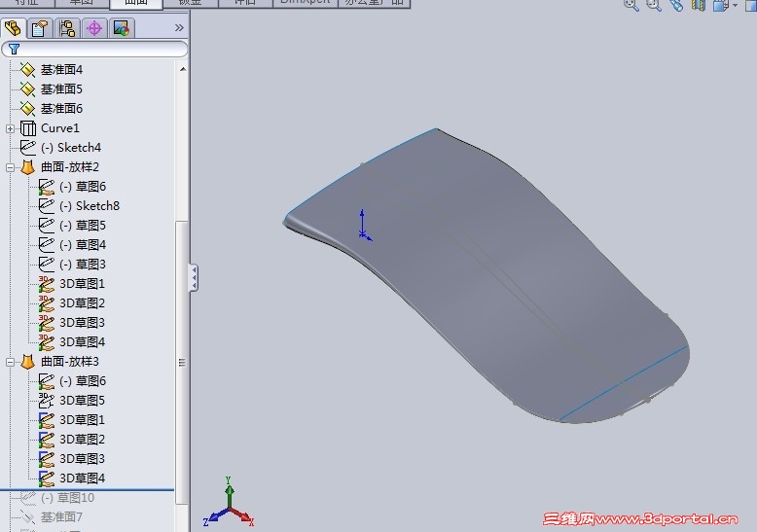Select 基准面5 in the feature tree

click(x=61, y=89)
